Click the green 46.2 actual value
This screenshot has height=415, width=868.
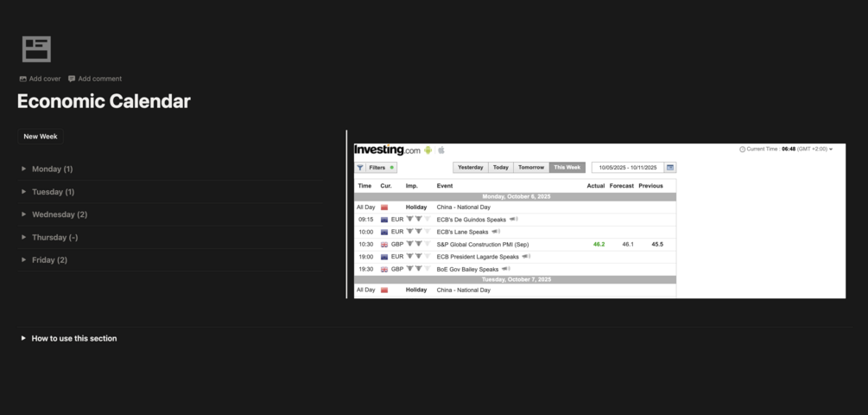point(599,245)
